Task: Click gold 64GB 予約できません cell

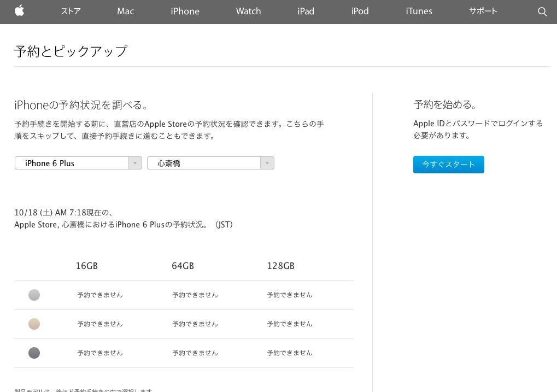Action: [195, 324]
